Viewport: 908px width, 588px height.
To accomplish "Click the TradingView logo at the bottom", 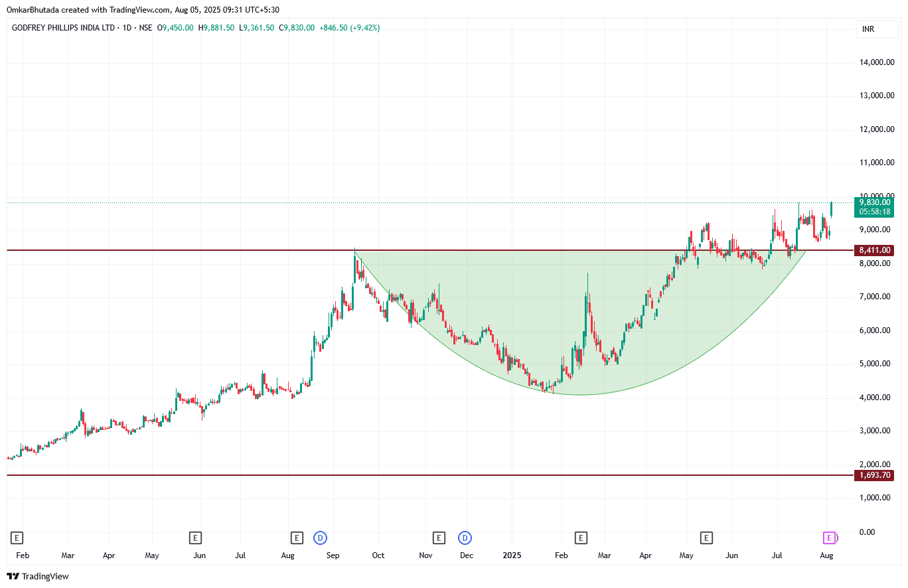I will click(x=38, y=576).
